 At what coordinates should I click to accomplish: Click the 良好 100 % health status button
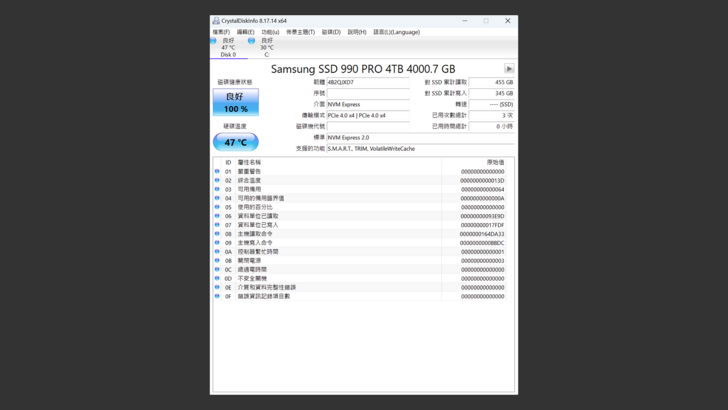tap(236, 103)
